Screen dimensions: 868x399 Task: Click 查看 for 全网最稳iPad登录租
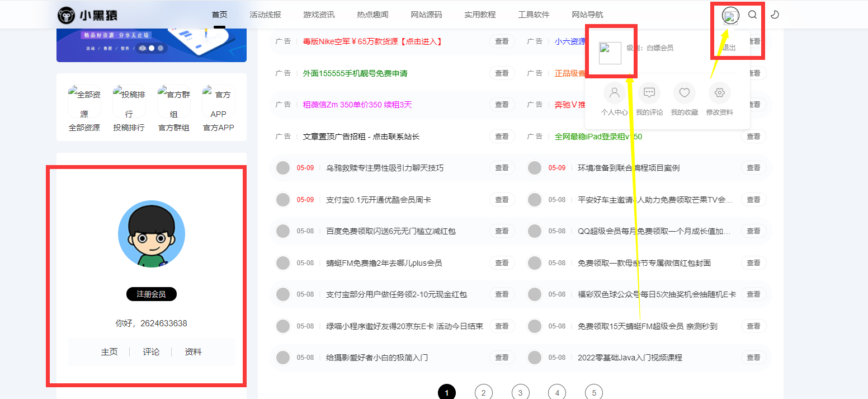point(754,137)
